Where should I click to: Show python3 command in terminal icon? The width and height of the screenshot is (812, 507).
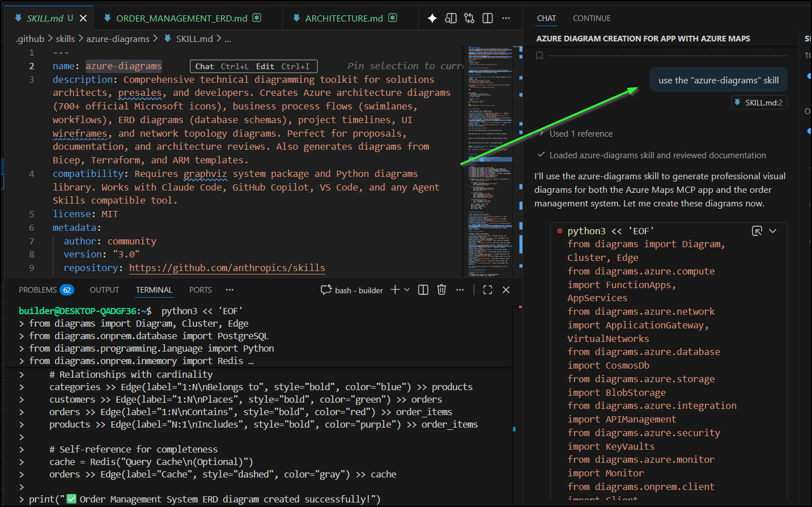coord(756,231)
